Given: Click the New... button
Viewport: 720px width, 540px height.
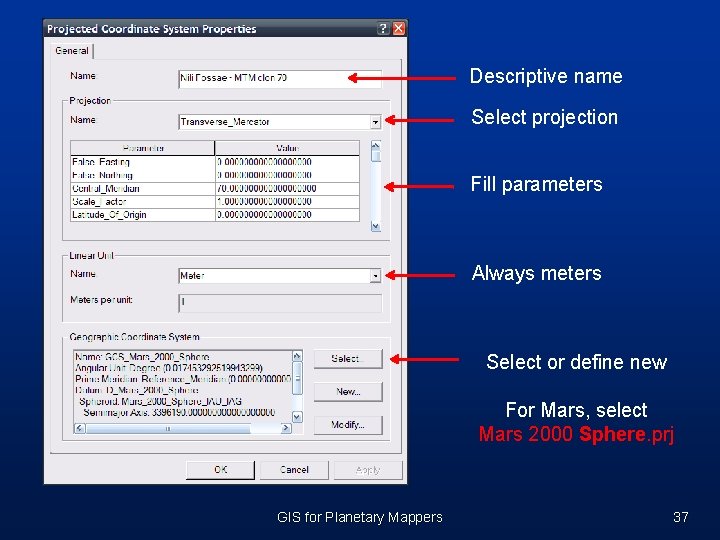Looking at the screenshot, I should point(348,392).
